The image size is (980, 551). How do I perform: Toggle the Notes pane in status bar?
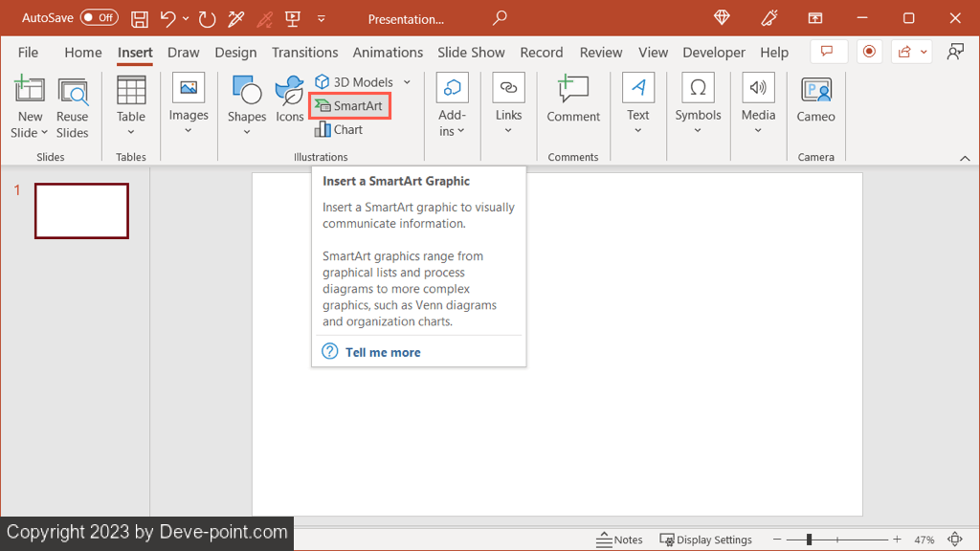click(619, 540)
